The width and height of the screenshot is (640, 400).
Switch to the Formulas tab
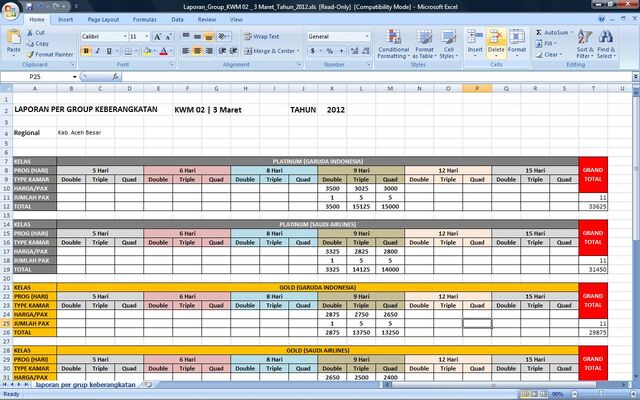(x=144, y=19)
